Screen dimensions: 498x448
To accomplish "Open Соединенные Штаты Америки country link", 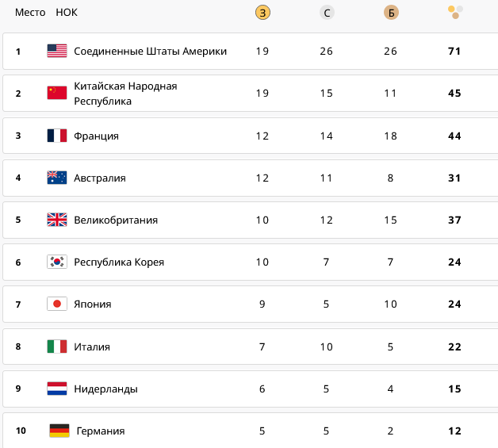I will pyautogui.click(x=150, y=52).
